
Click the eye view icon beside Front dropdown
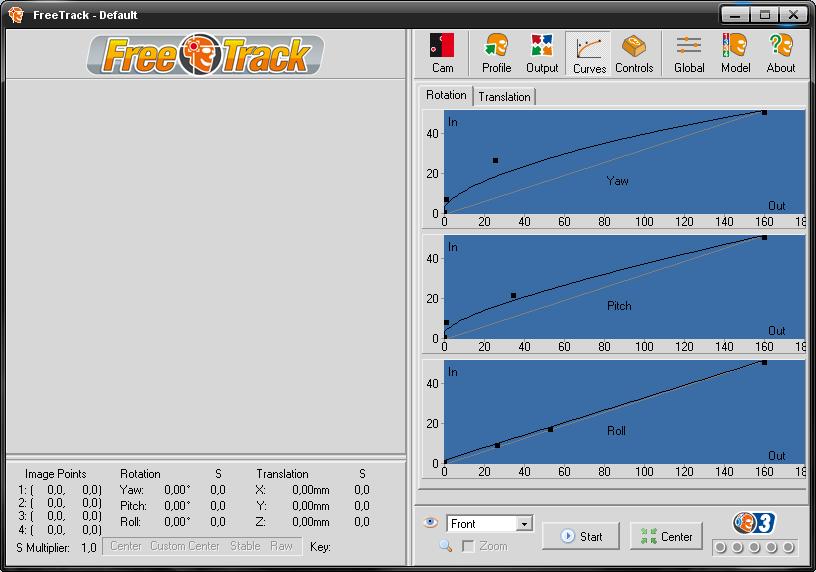pyautogui.click(x=430, y=522)
